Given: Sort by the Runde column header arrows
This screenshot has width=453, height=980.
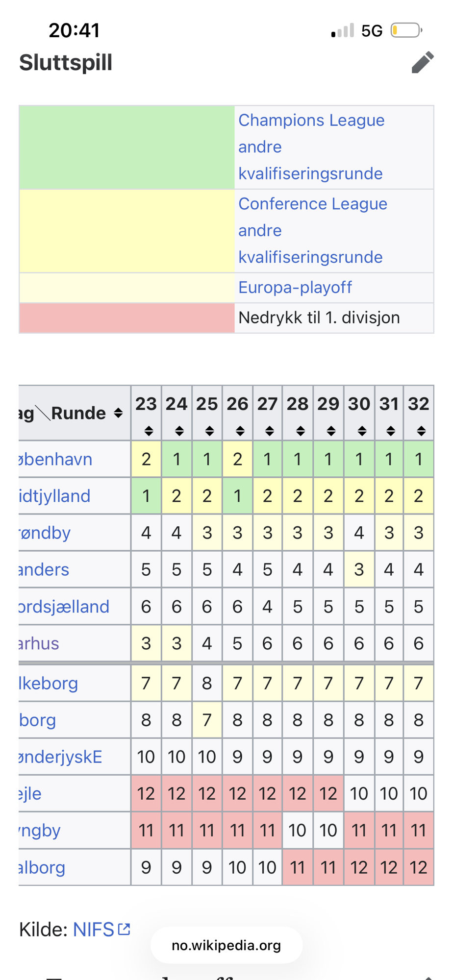Looking at the screenshot, I should (118, 413).
